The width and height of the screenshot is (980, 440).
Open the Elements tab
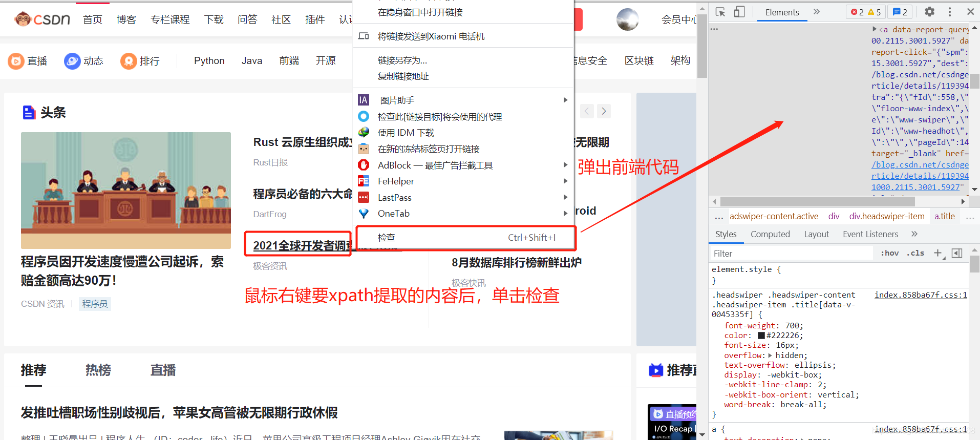pos(782,12)
